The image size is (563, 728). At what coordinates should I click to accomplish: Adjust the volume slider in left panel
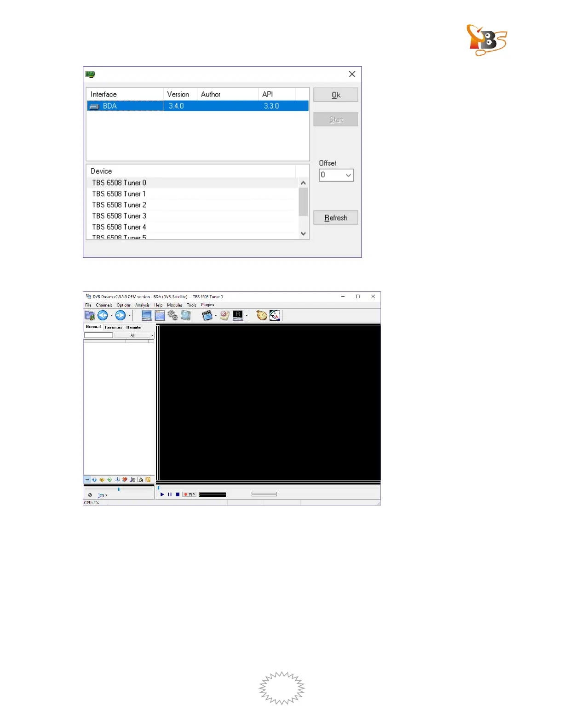(119, 489)
